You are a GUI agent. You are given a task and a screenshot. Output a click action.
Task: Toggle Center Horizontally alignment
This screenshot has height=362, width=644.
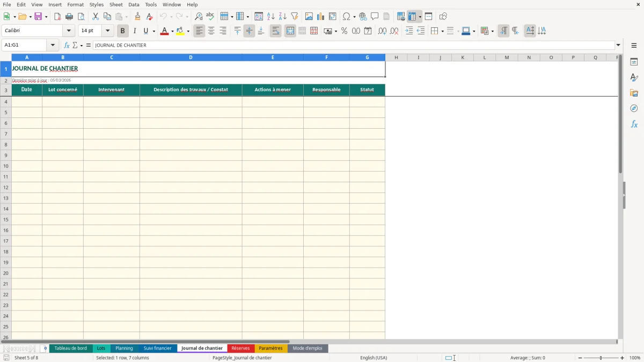[211, 31]
